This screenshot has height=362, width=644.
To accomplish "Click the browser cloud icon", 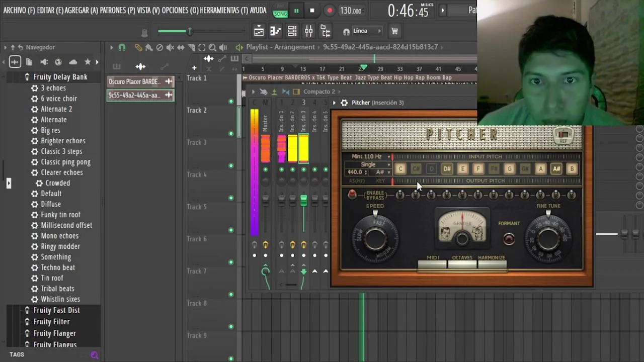I will (73, 62).
